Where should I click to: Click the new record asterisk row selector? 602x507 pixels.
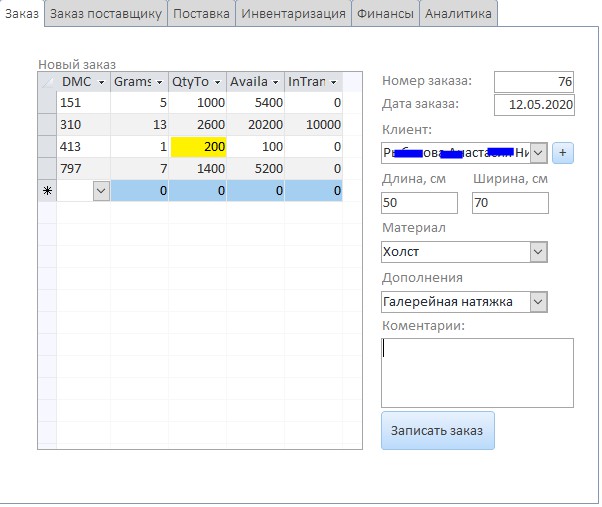47,191
